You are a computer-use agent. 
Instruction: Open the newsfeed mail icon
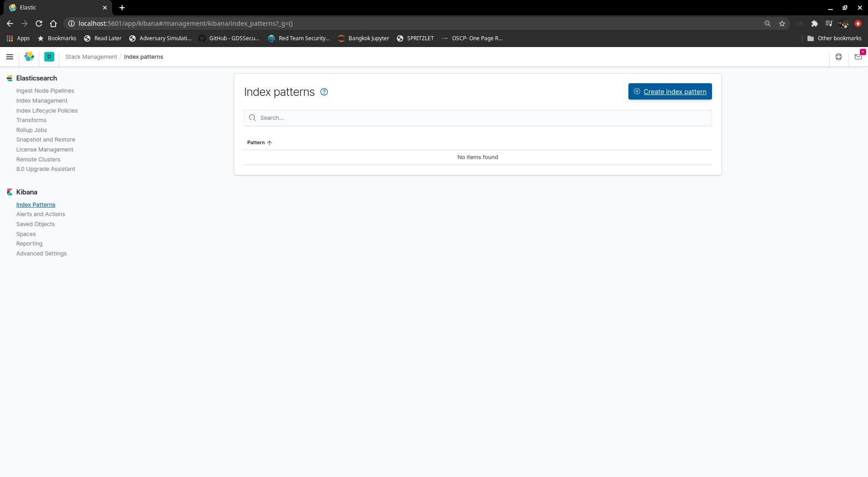858,57
